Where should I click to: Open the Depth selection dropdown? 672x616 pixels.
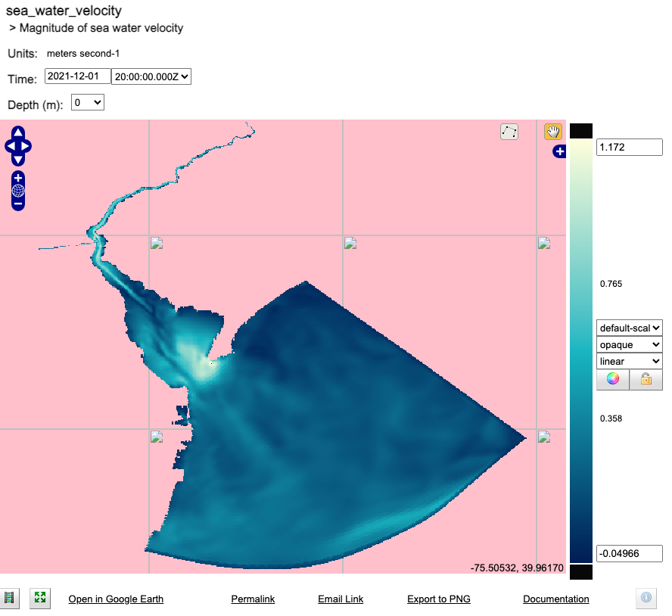(x=87, y=102)
